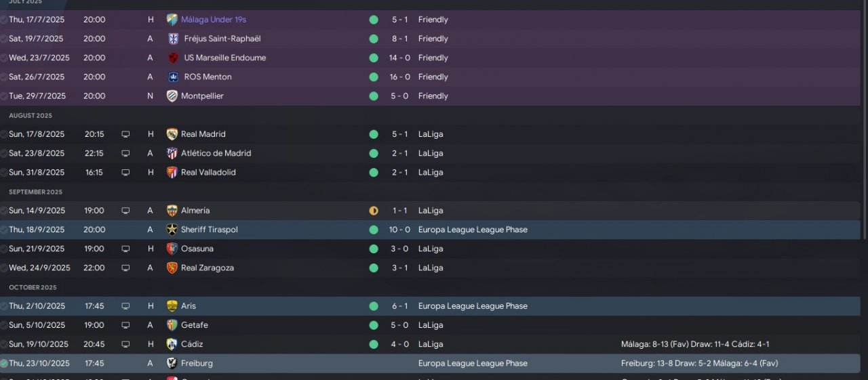Click the Real Madrid club badge
868x380 pixels.
172,134
